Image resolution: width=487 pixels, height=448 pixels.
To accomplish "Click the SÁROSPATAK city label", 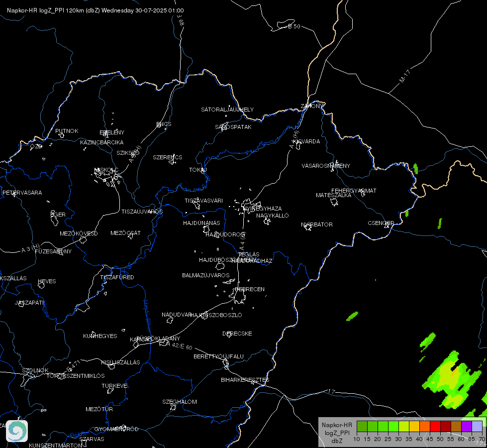I will (233, 127).
